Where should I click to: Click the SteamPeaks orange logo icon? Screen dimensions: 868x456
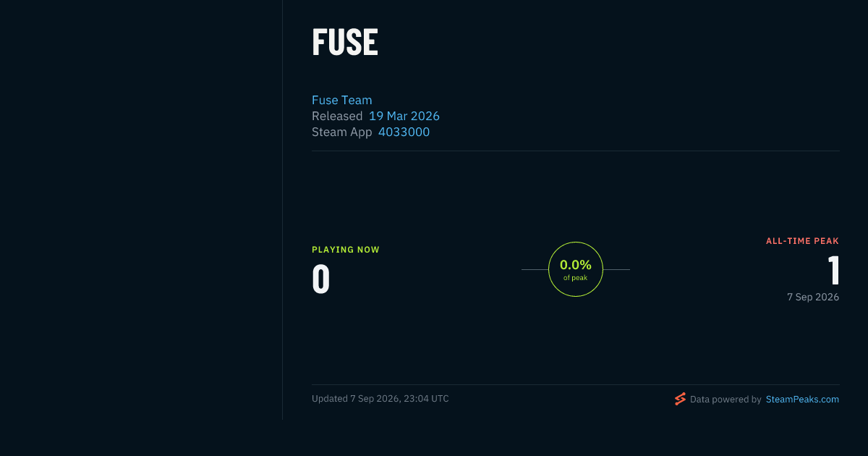[x=680, y=399]
